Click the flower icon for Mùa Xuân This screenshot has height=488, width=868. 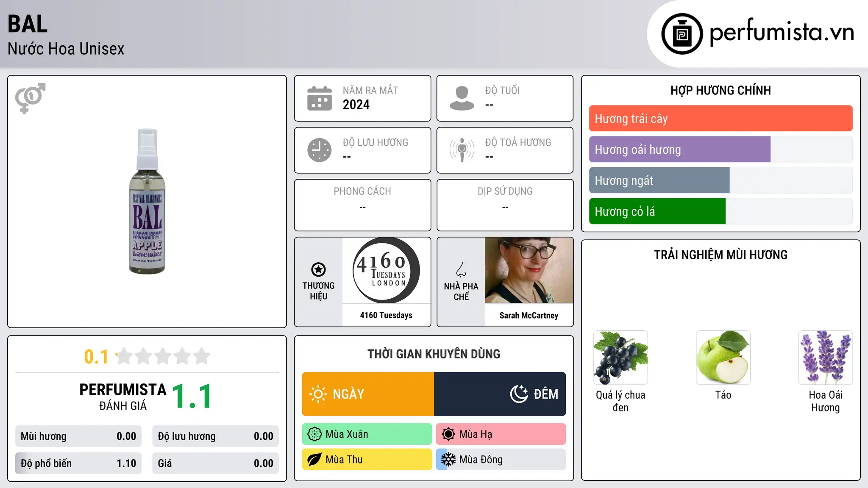(x=314, y=434)
